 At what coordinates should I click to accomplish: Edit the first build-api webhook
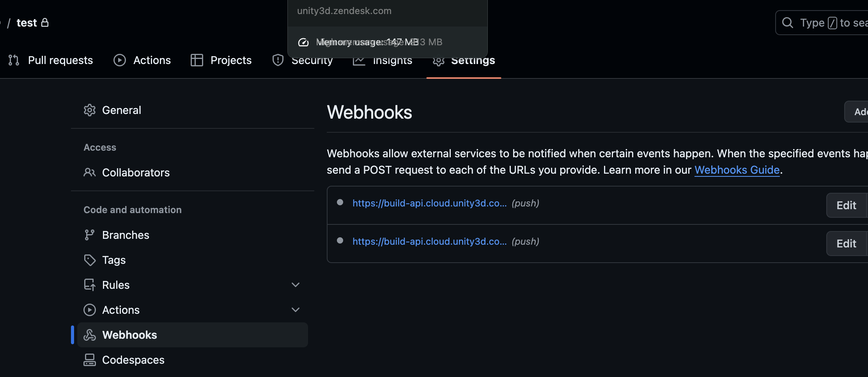pyautogui.click(x=846, y=205)
